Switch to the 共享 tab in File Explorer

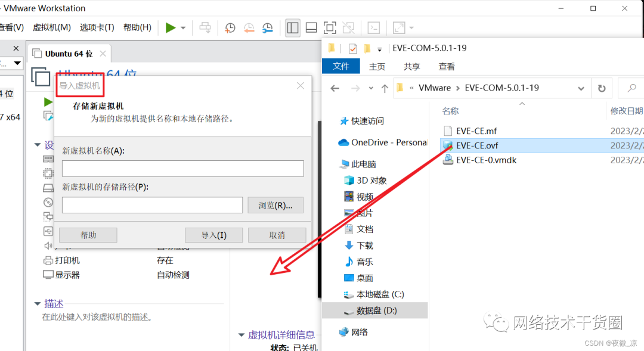411,66
